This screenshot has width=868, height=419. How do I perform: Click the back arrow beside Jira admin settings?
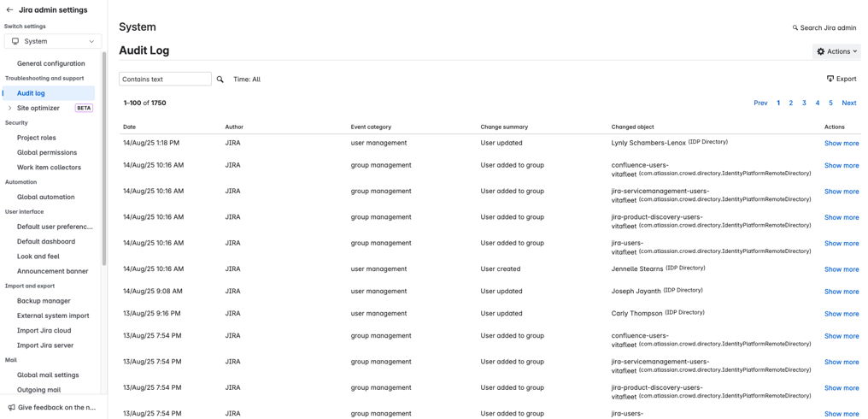(x=9, y=10)
